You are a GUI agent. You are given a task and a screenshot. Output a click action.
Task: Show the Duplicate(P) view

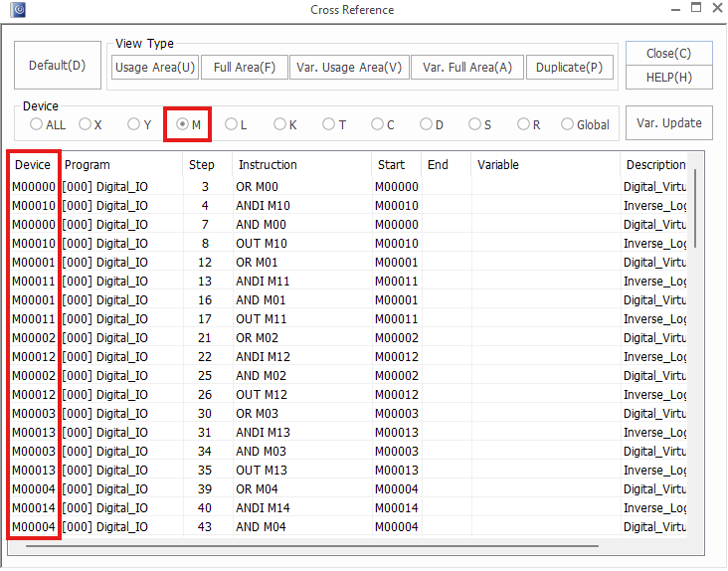pos(569,68)
